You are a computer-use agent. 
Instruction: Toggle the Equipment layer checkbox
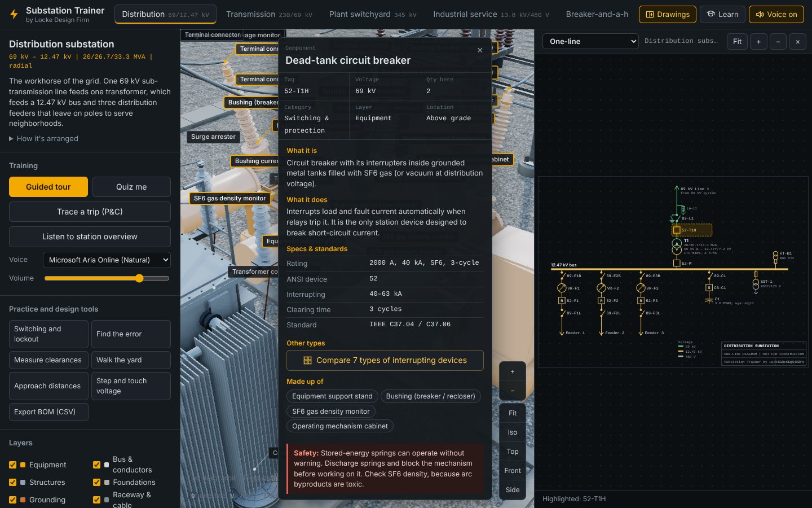click(12, 465)
